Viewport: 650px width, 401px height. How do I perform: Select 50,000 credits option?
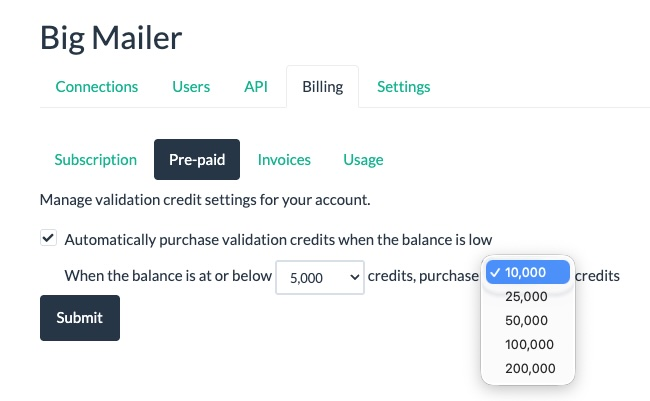pyautogui.click(x=528, y=321)
